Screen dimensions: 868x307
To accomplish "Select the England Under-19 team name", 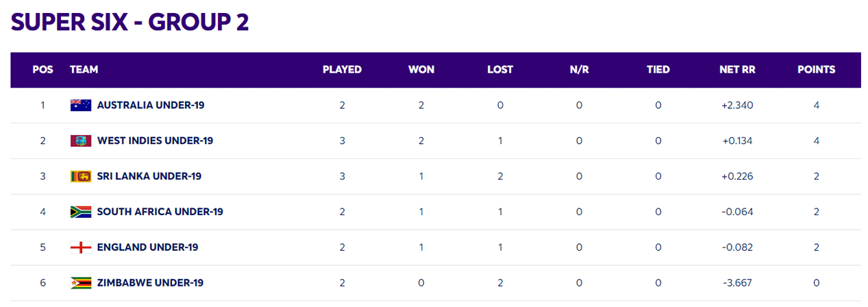I will click(147, 247).
